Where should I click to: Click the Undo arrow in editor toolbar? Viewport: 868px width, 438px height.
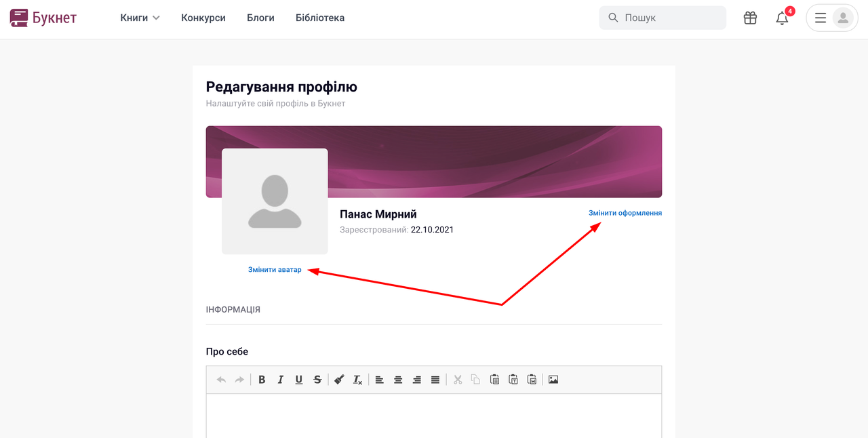pos(221,380)
